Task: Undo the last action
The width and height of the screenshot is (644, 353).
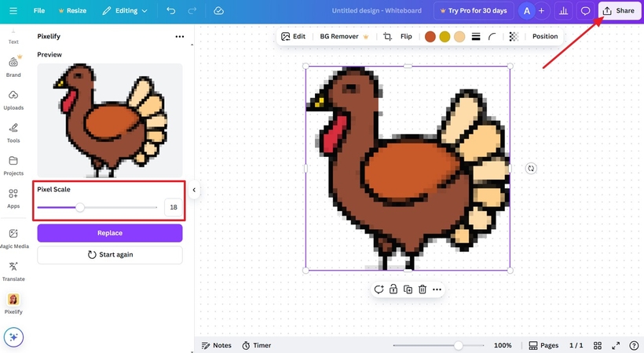Action: [171, 11]
